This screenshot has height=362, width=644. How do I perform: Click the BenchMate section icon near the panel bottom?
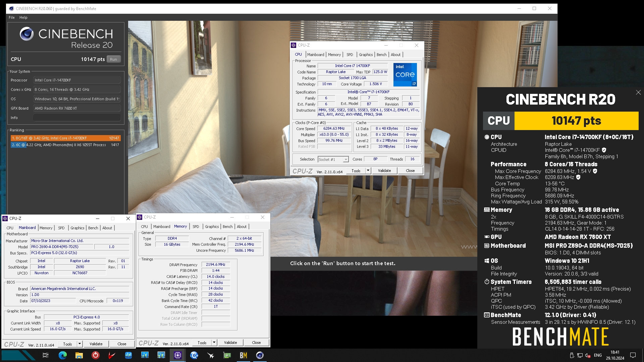tap(487, 315)
